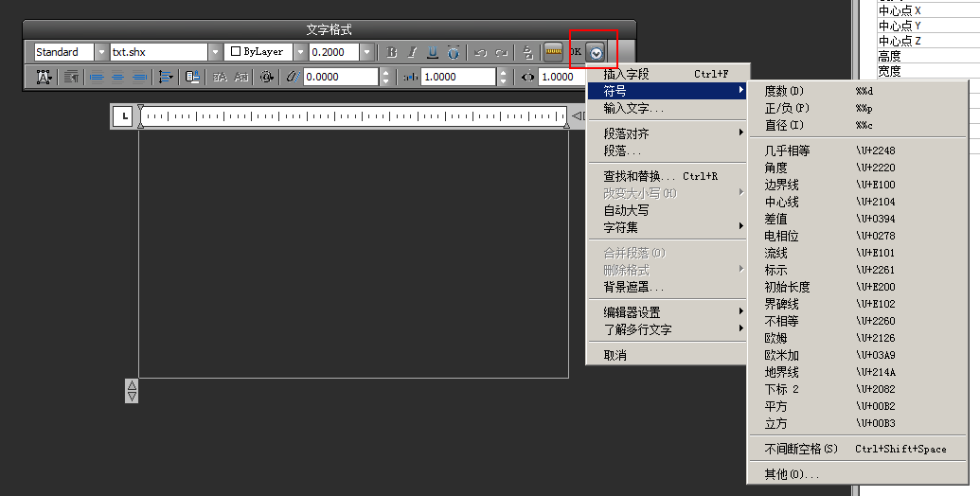Image resolution: width=980 pixels, height=496 pixels.
Task: Open the multiline text justification icon
Action: (44, 77)
